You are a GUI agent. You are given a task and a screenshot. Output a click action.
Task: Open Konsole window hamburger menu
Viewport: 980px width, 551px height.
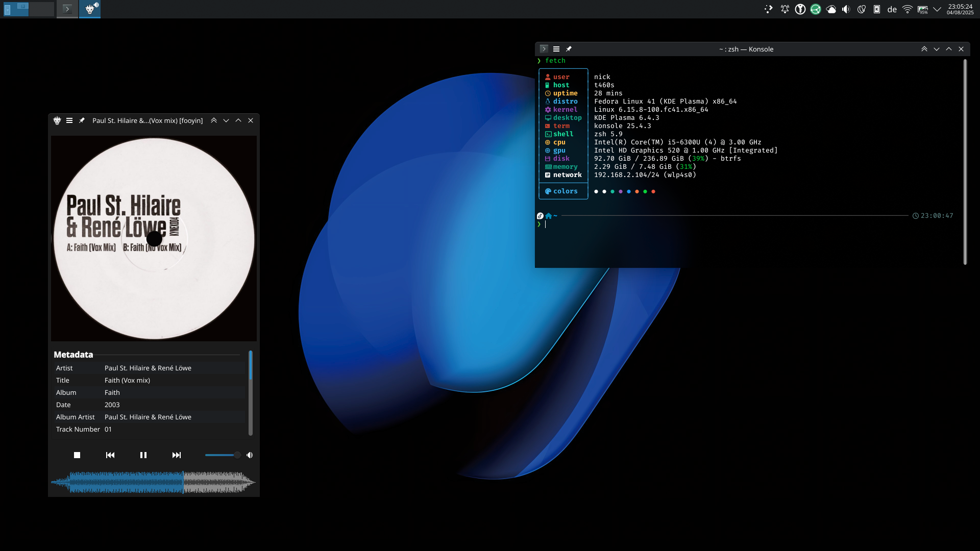(556, 49)
